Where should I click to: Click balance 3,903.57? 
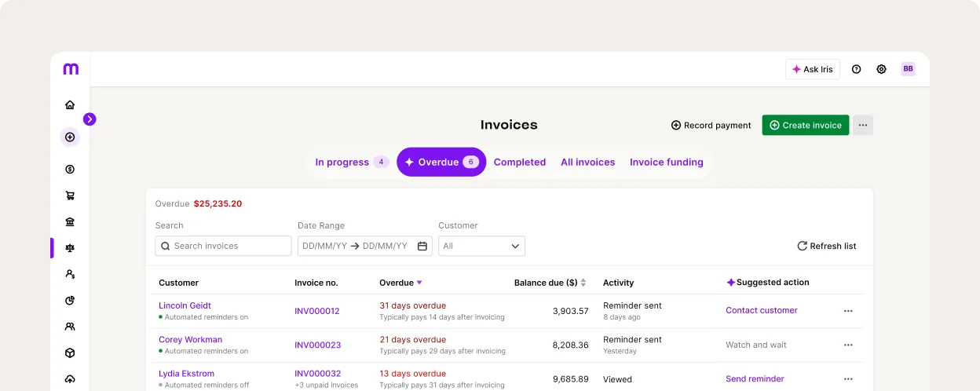[570, 311]
